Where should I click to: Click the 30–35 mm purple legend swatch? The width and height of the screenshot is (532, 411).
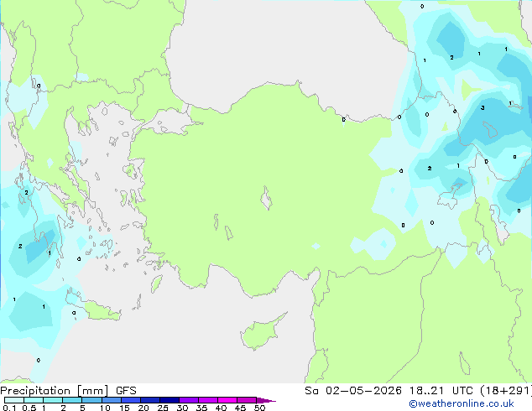pyautogui.click(x=189, y=400)
